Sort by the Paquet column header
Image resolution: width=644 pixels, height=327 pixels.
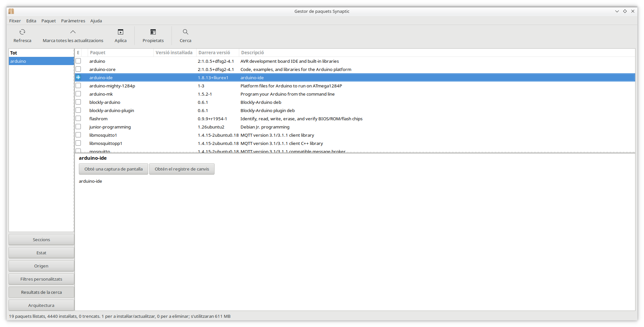click(x=121, y=53)
